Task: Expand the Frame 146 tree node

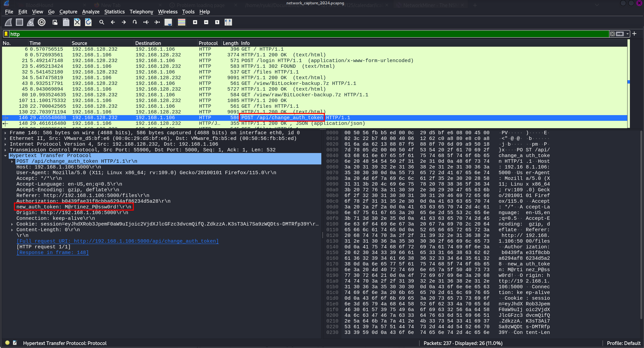Action: tap(5, 133)
